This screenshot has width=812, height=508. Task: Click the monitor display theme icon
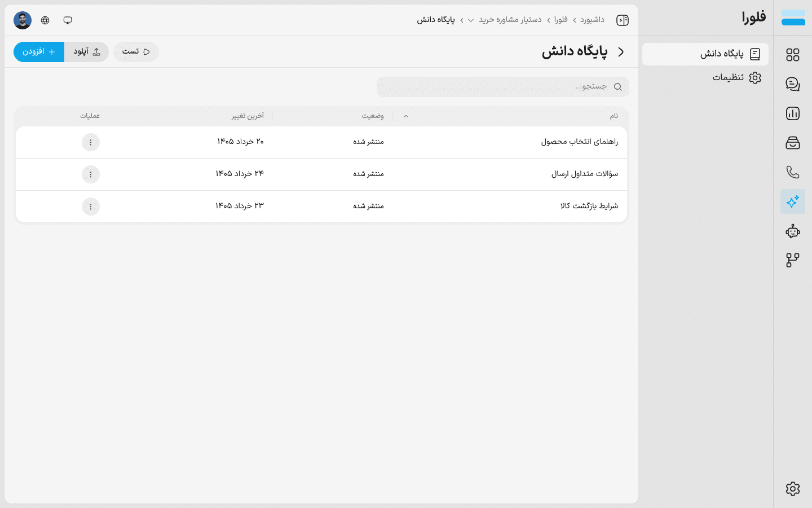(x=68, y=20)
